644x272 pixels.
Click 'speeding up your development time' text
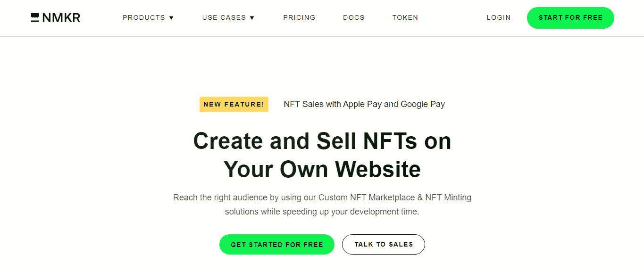[351, 212]
